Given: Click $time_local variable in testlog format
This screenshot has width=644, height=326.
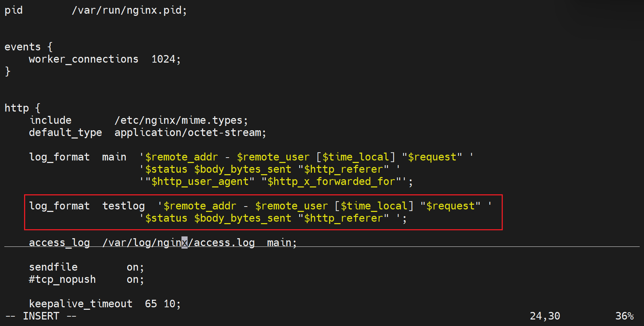Looking at the screenshot, I should pyautogui.click(x=374, y=206).
